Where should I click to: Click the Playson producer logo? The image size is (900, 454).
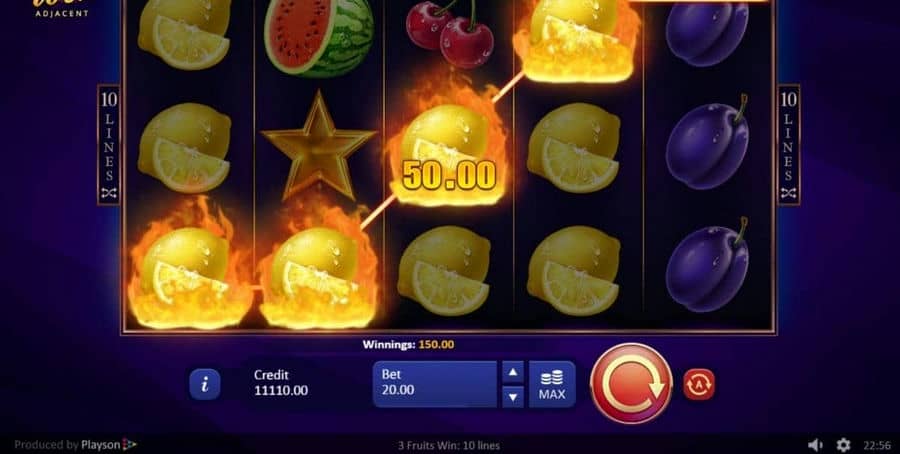(x=109, y=445)
